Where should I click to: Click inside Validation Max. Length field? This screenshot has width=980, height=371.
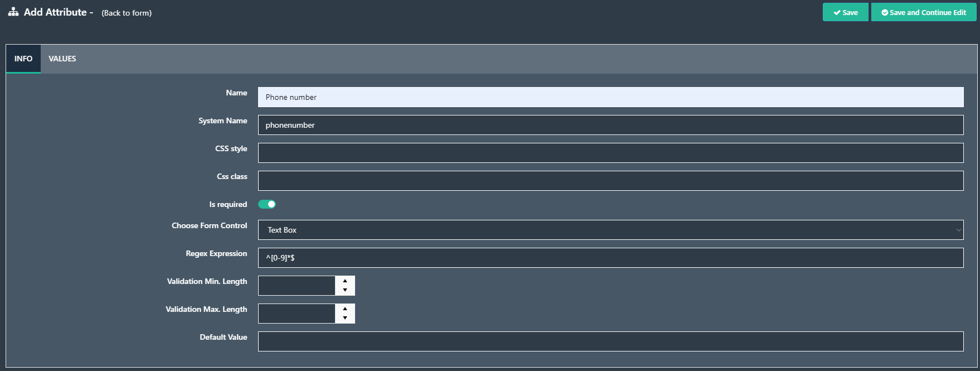[297, 314]
